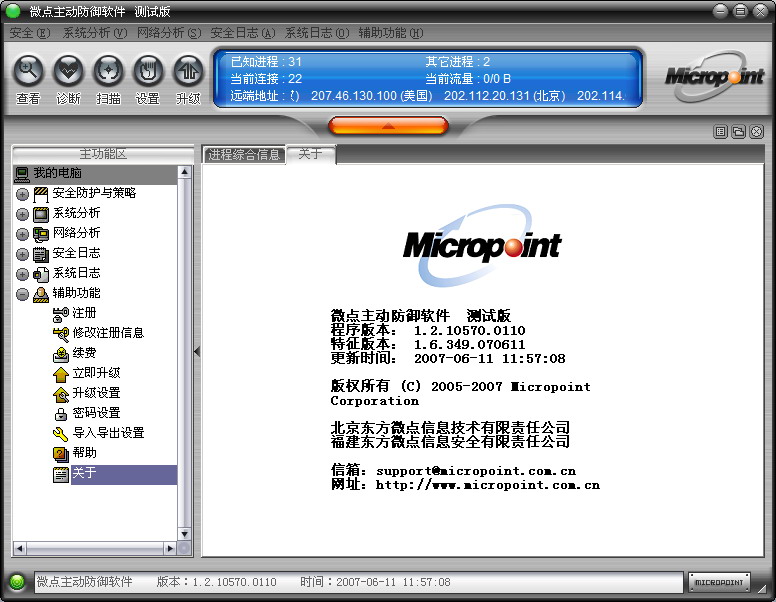Image resolution: width=776 pixels, height=602 pixels.
Task: Click the first panel layout icon above content
Action: coord(721,131)
